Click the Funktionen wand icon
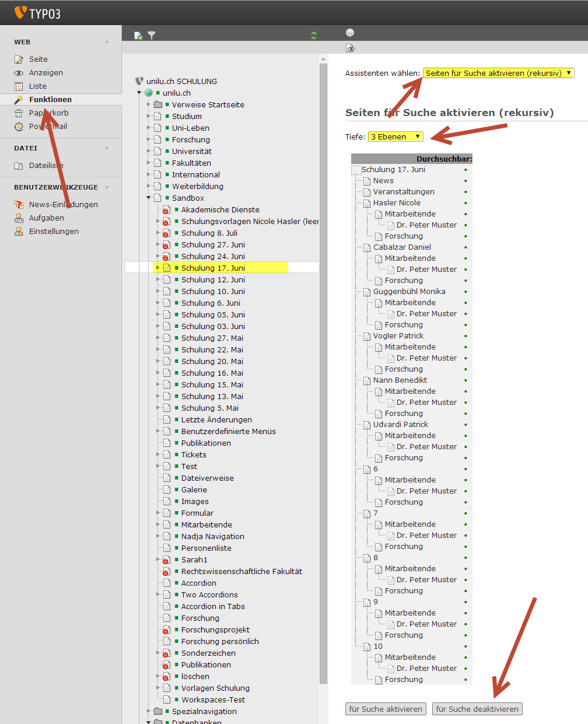Image resolution: width=588 pixels, height=724 pixels. point(19,100)
